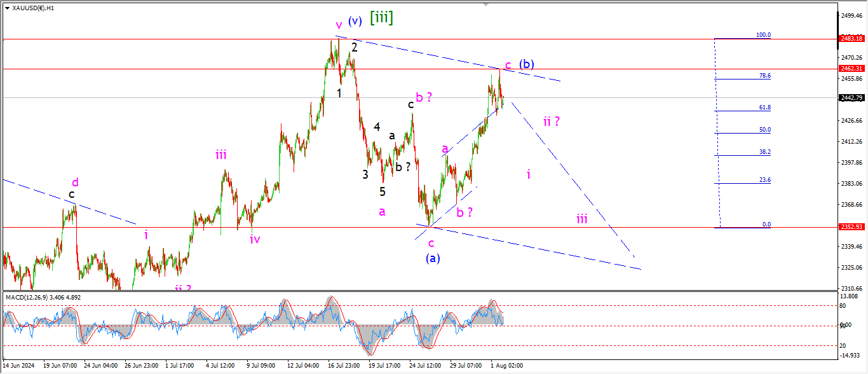The width and height of the screenshot is (868, 374).
Task: Click the 2426.66 price scale value
Action: coord(851,120)
